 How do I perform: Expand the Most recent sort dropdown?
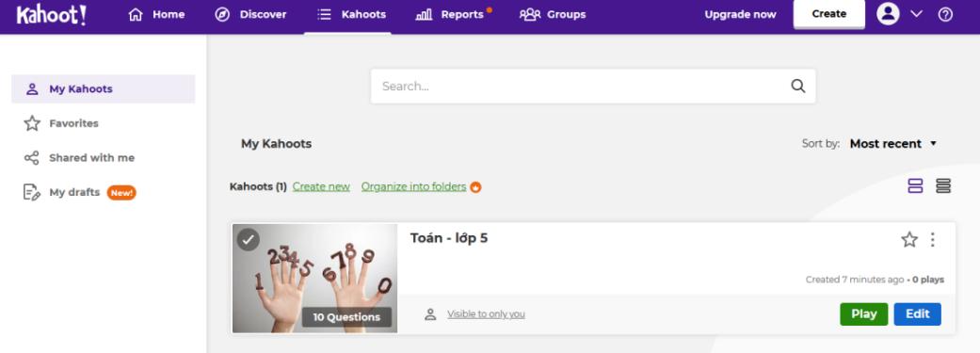click(893, 144)
